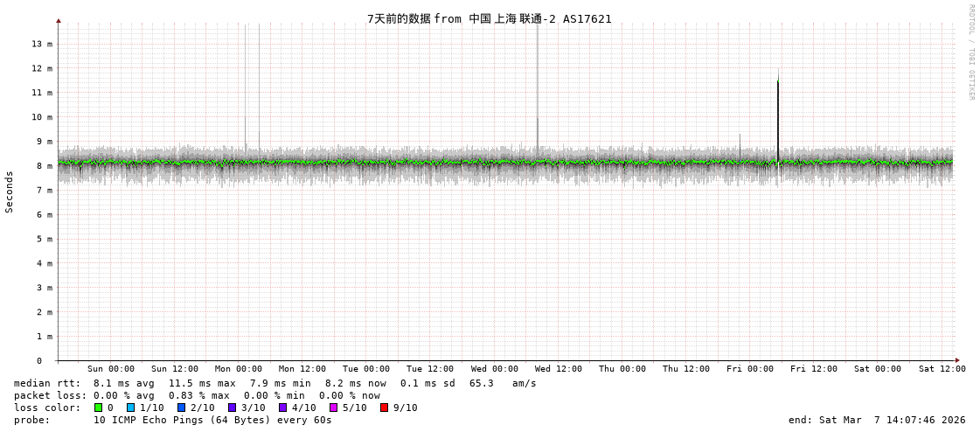The height and width of the screenshot is (432, 980).
Task: Click the Sun 00:00 time axis label
Action: [x=111, y=369]
